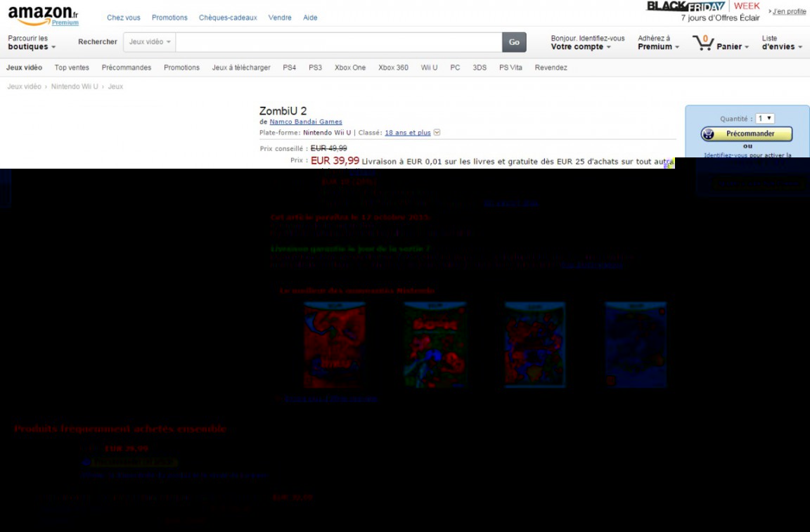The width and height of the screenshot is (810, 532).
Task: Open the Liste d'envies dropdown
Action: pos(782,47)
